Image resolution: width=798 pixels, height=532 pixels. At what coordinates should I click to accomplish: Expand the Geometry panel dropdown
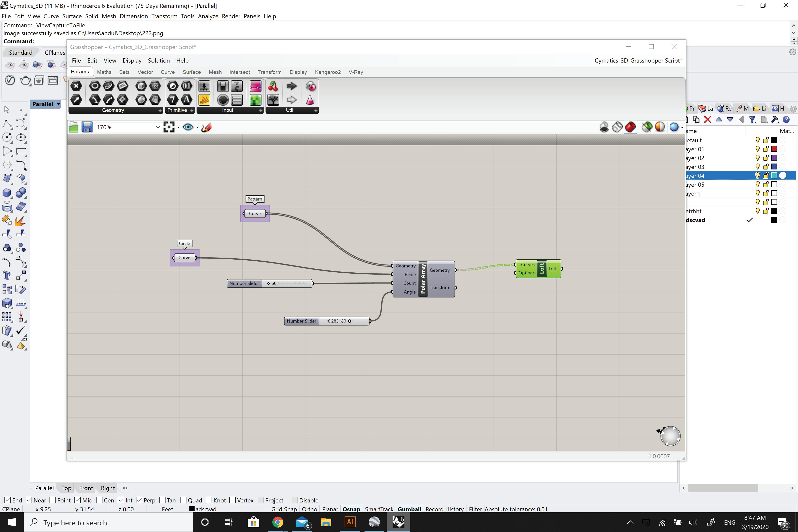tap(160, 110)
